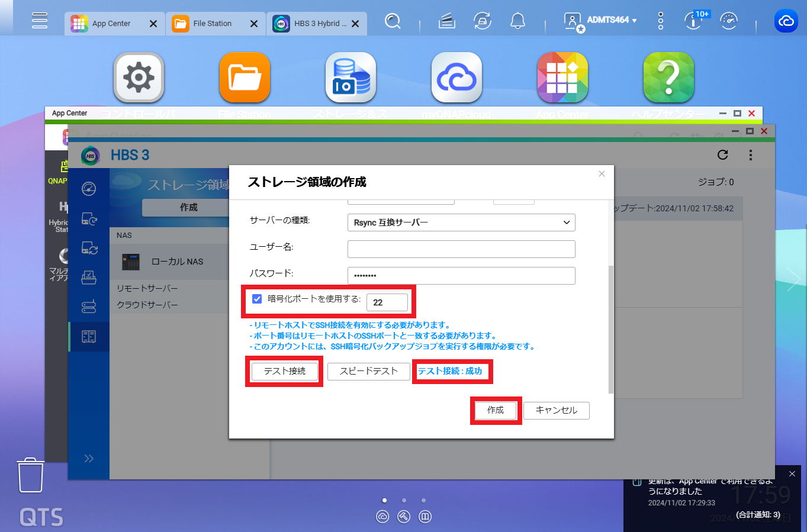
Task: Open the search magnifier icon in top bar
Action: (393, 21)
